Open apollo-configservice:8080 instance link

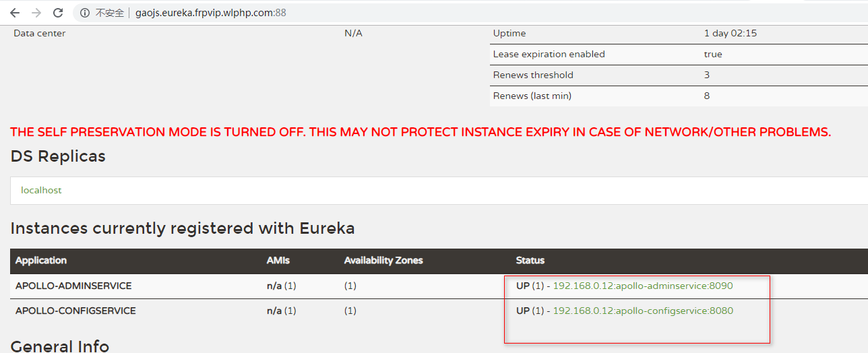tap(643, 311)
